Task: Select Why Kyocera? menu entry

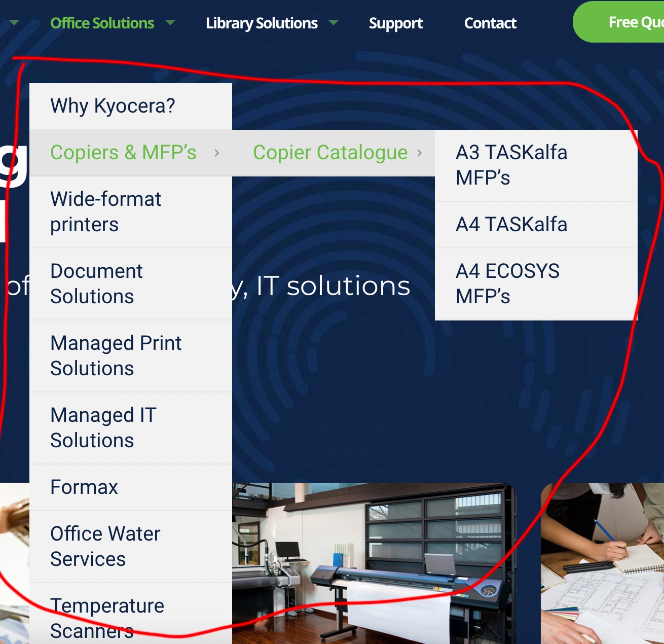Action: [x=131, y=106]
